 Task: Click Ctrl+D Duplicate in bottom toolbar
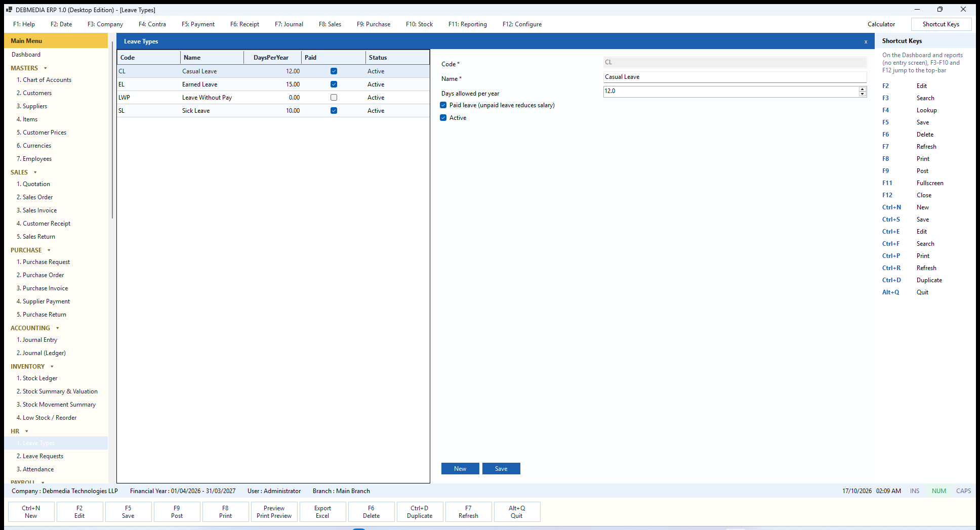tap(420, 512)
